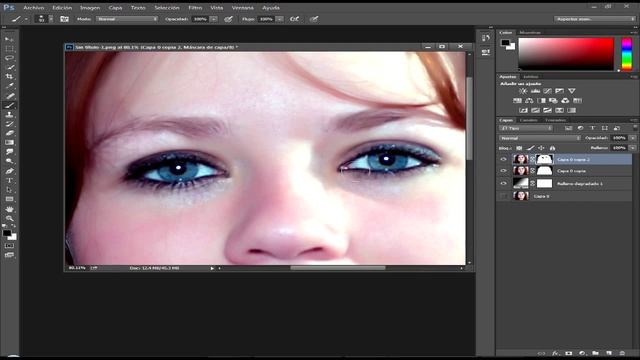This screenshot has height=360, width=640.
Task: Click the hue spectrum slider
Action: point(627,54)
